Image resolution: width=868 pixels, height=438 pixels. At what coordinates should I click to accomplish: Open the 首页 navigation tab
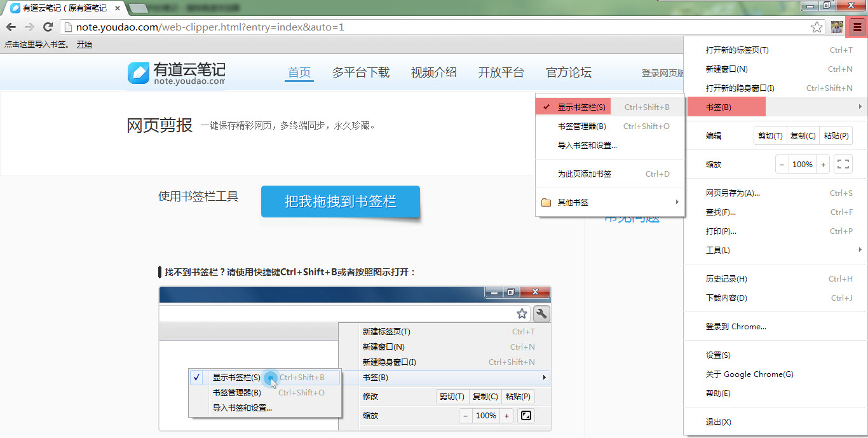click(299, 72)
